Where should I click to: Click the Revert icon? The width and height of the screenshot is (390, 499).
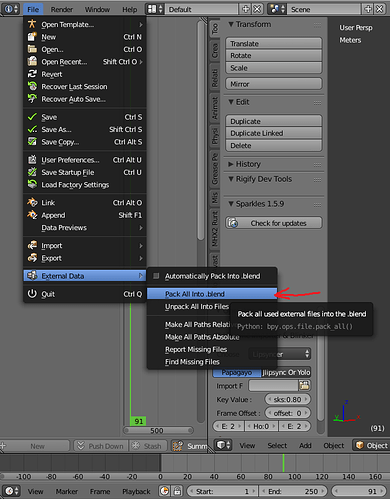[32, 74]
